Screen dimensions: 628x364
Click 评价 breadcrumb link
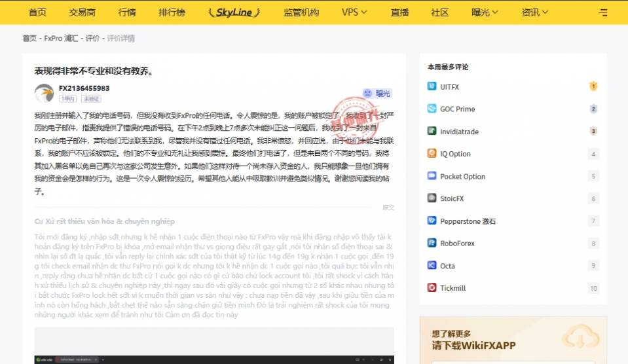(x=92, y=39)
